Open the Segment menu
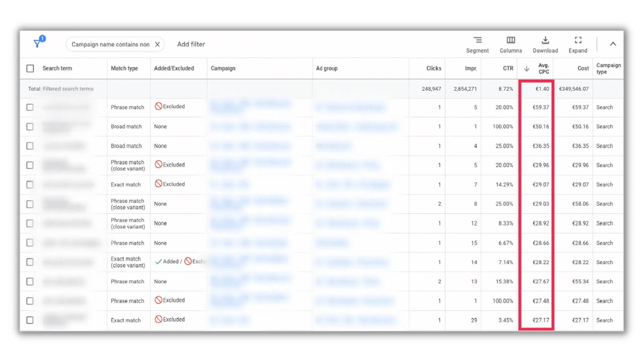The image size is (644, 362). [x=477, y=44]
